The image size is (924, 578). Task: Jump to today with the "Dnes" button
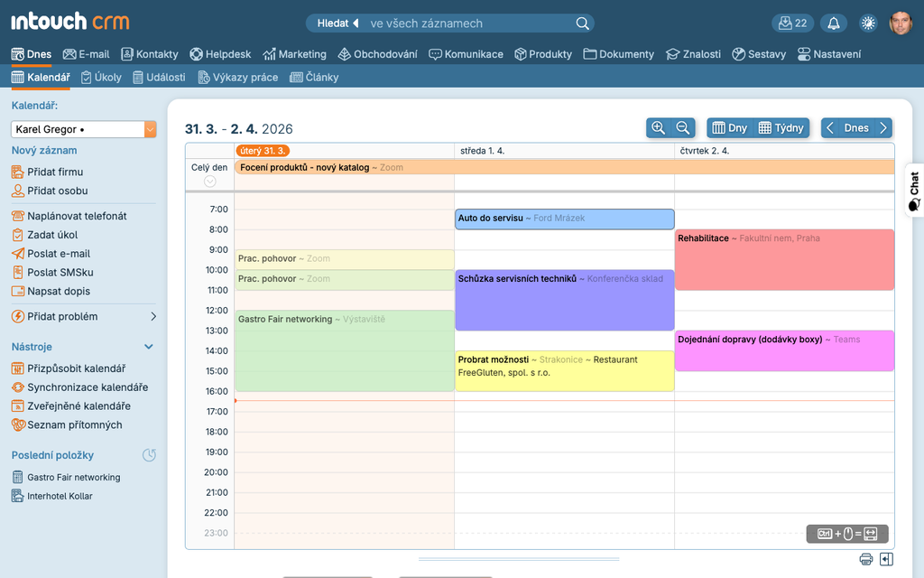[855, 127]
